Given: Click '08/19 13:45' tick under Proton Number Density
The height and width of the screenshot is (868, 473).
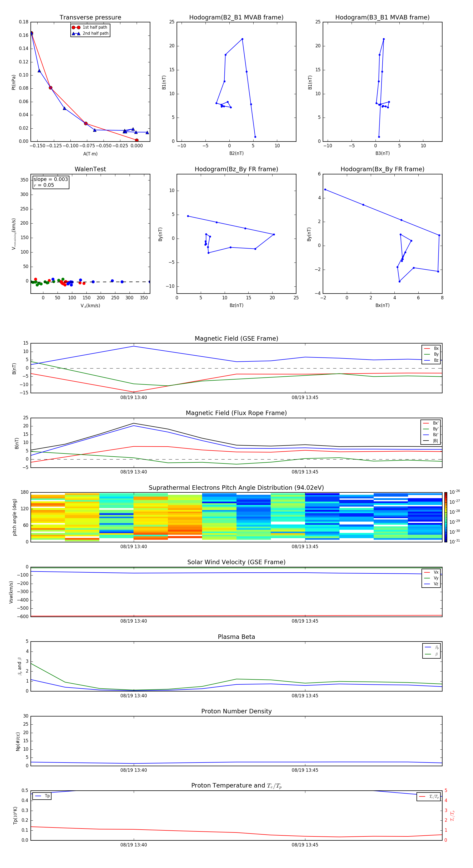Looking at the screenshot, I should click(305, 770).
